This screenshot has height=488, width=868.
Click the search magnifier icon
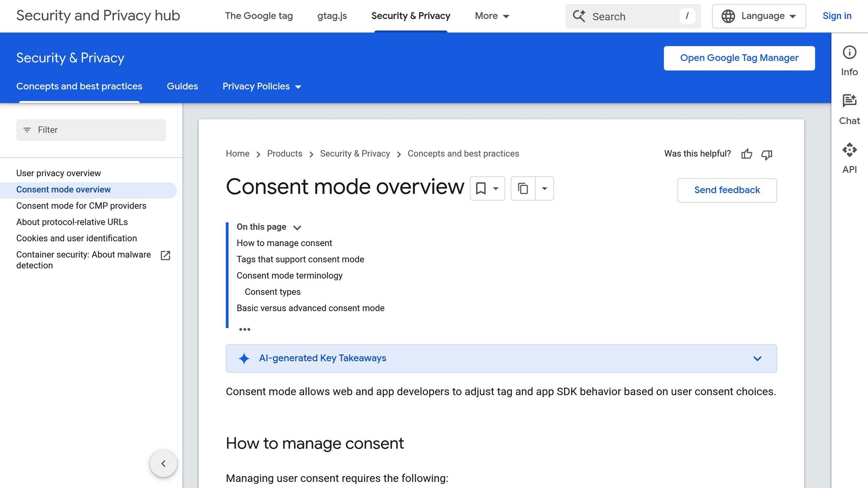(x=579, y=16)
